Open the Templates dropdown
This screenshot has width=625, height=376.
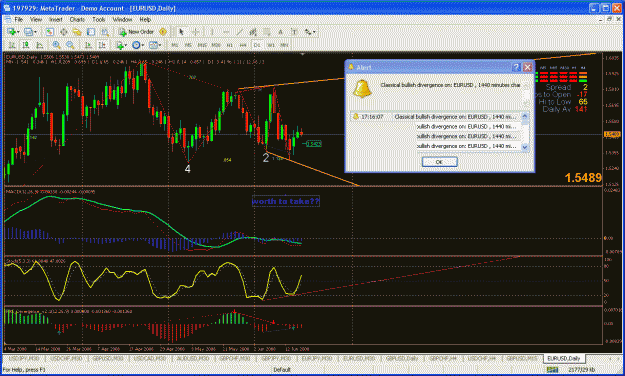click(x=155, y=45)
